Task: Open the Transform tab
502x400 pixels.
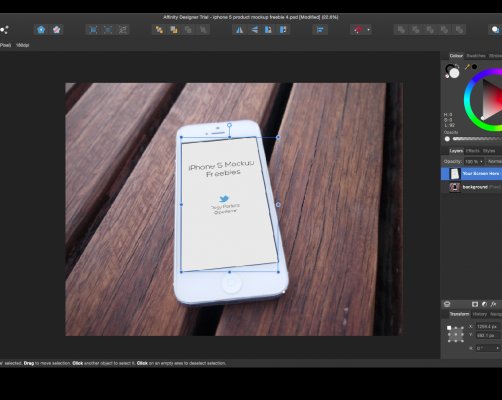Action: click(x=459, y=314)
